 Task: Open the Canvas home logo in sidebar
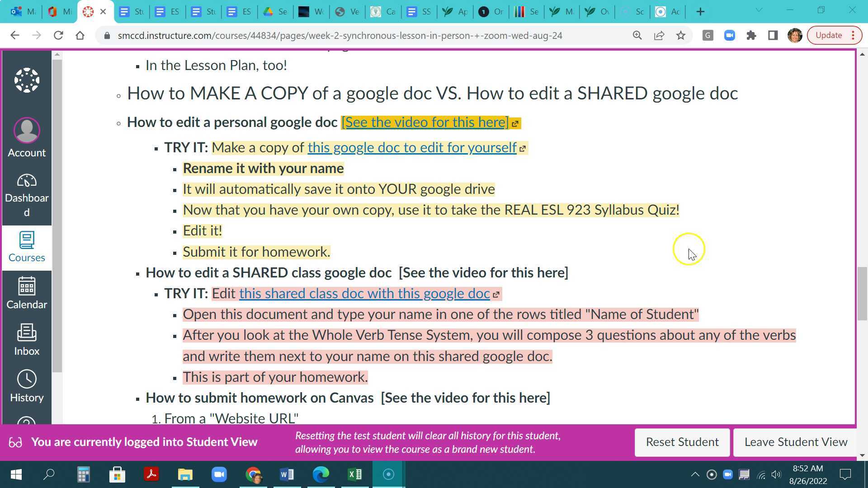27,80
